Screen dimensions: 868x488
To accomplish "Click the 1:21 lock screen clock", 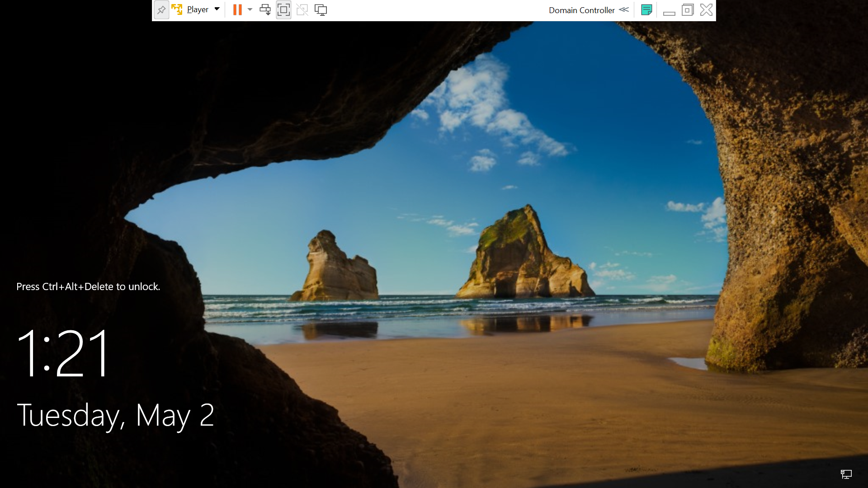I will click(x=63, y=353).
